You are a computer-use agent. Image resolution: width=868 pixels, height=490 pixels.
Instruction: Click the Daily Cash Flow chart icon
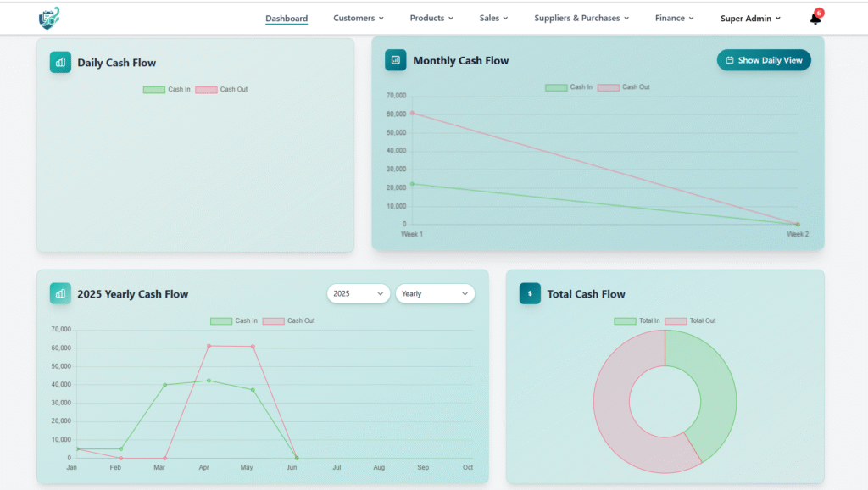click(60, 62)
